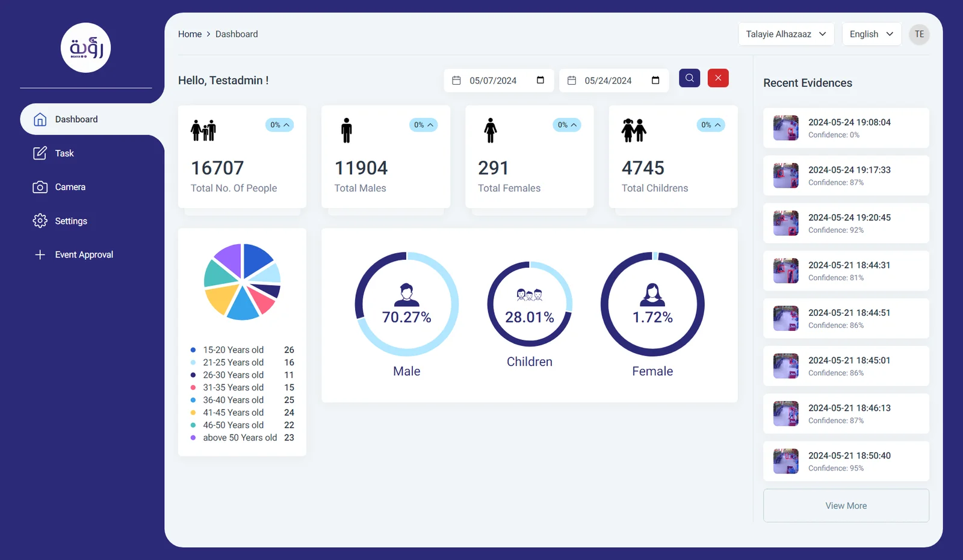963x560 pixels.
Task: Open the Talayie Alhazaaz dropdown
Action: pos(786,34)
